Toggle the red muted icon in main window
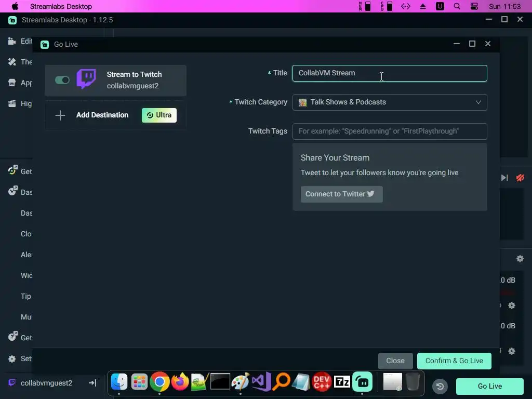Image resolution: width=532 pixels, height=399 pixels. click(x=520, y=178)
